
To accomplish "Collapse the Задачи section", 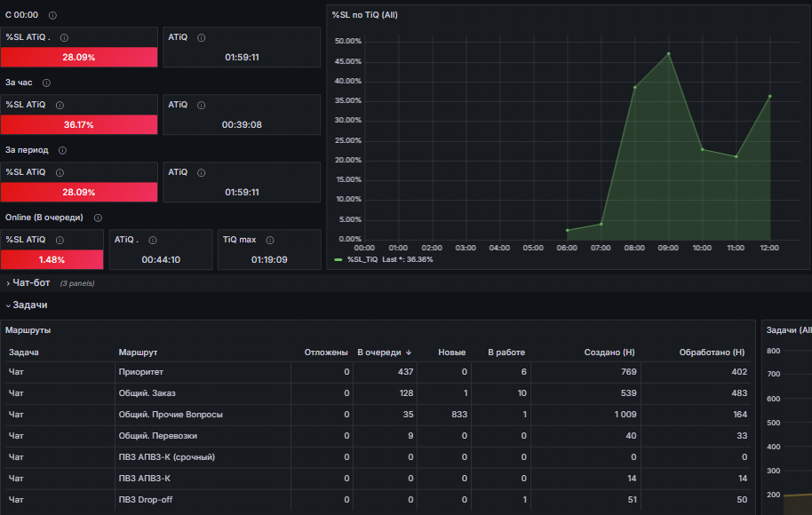I will (30, 305).
